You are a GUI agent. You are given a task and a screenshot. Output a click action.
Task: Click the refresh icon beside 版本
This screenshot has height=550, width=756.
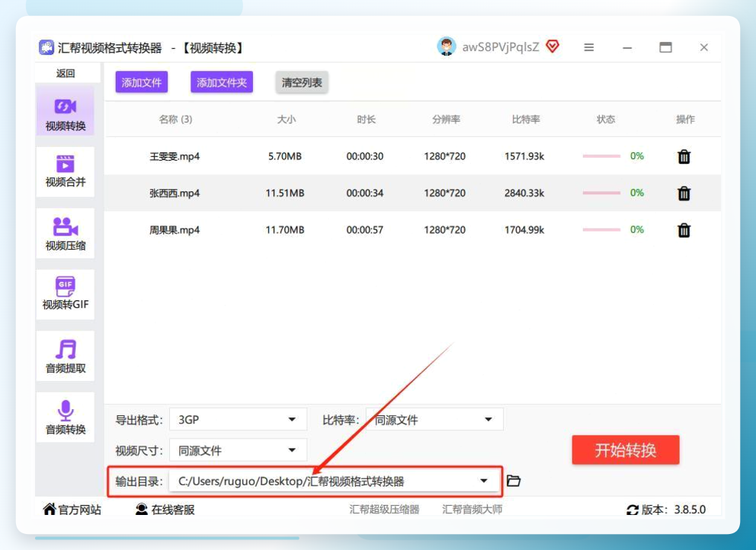(x=632, y=510)
